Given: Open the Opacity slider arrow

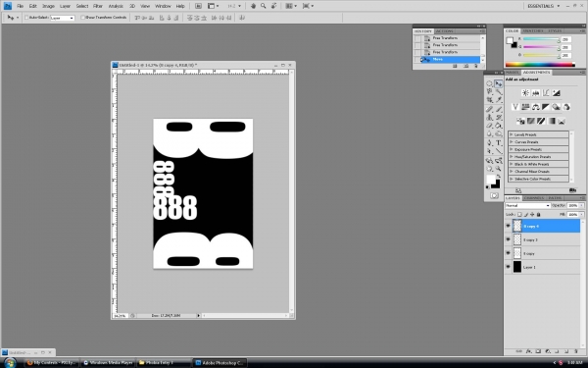Looking at the screenshot, I should [581, 205].
